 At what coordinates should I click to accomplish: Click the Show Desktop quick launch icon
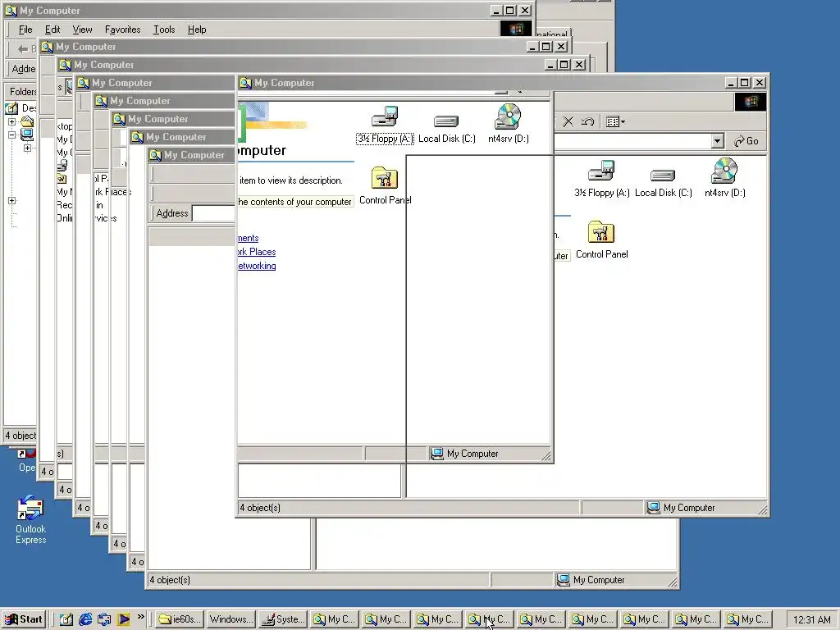point(66,619)
